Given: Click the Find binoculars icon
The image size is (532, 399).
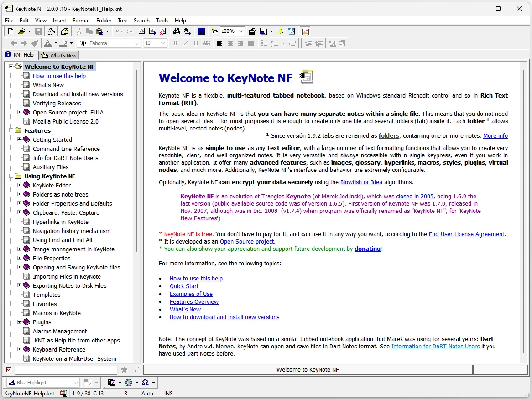Looking at the screenshot, I should coord(177,31).
